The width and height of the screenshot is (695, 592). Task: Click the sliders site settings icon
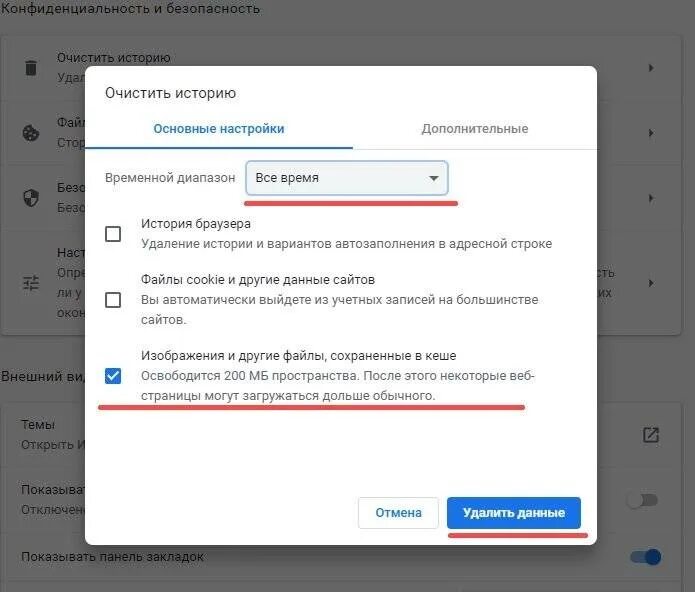click(x=31, y=283)
